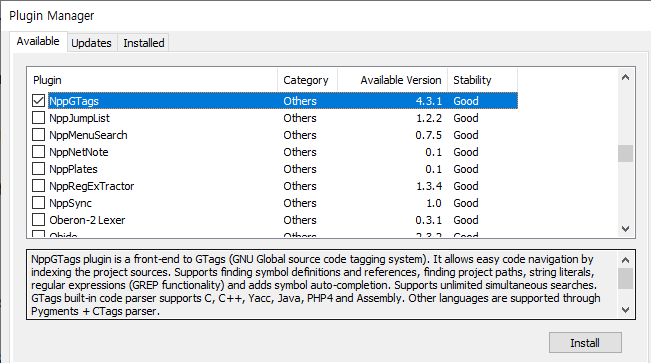651x363 pixels.
Task: Select the NppMenuSearch plugin name
Action: 88,135
